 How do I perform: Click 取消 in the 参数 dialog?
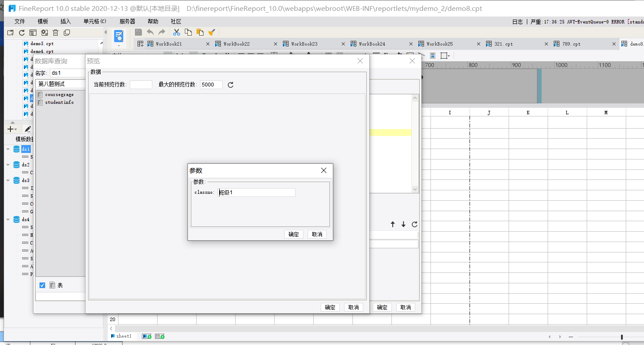(x=317, y=234)
